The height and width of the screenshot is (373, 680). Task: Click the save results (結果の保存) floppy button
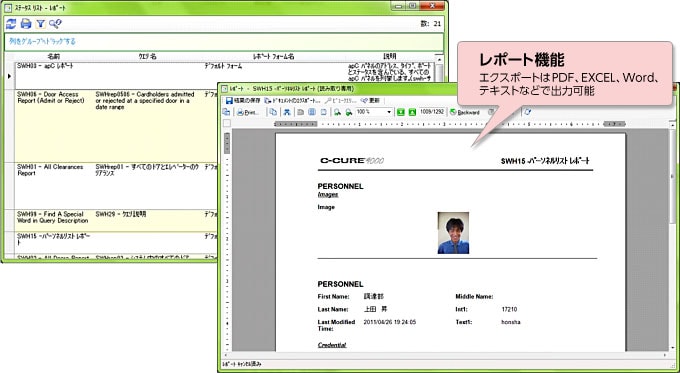(243, 101)
